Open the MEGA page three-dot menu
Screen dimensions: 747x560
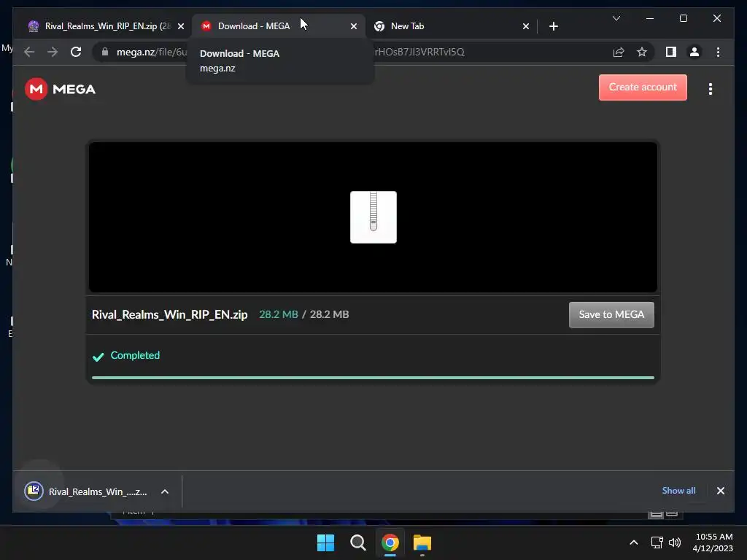pos(711,89)
